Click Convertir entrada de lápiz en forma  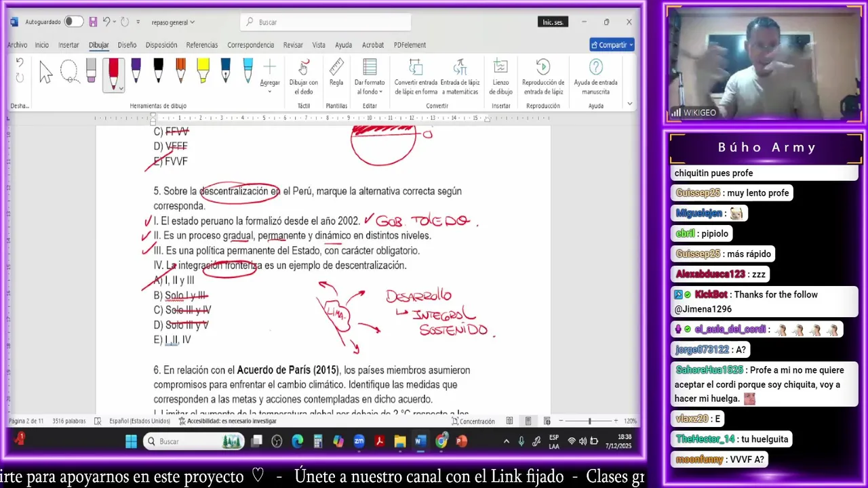[416, 77]
